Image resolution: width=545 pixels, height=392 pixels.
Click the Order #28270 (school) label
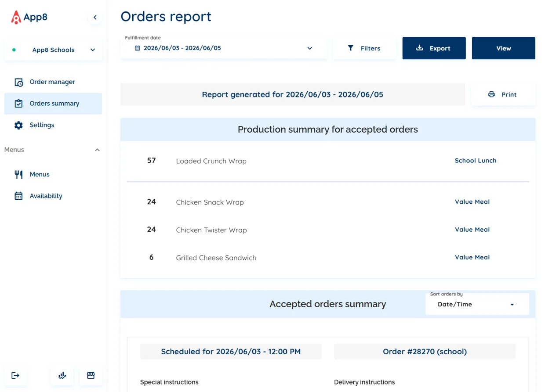click(425, 352)
